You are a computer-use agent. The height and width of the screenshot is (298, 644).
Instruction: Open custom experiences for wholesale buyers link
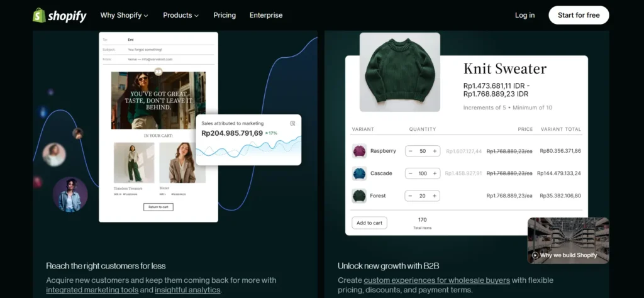pyautogui.click(x=436, y=280)
